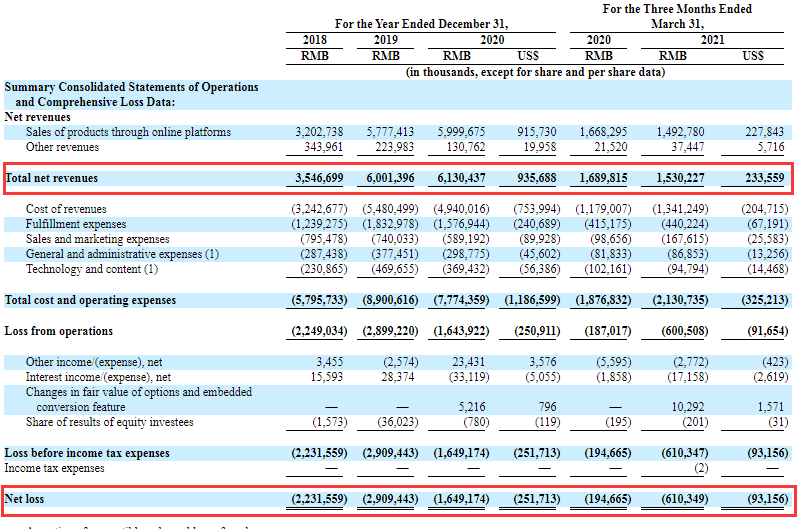Click the Sales of products through online platforms label

click(x=128, y=132)
